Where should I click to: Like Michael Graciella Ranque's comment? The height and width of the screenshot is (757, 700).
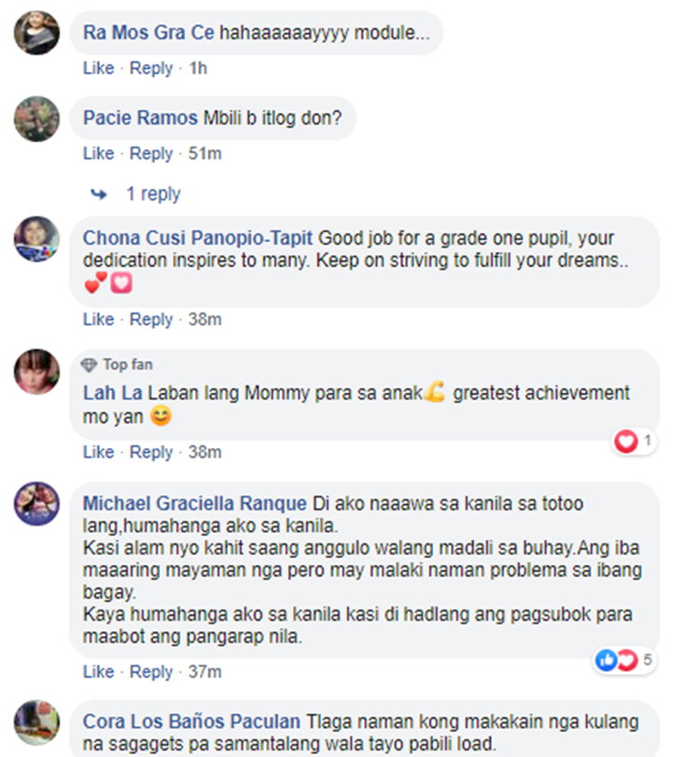tap(99, 671)
